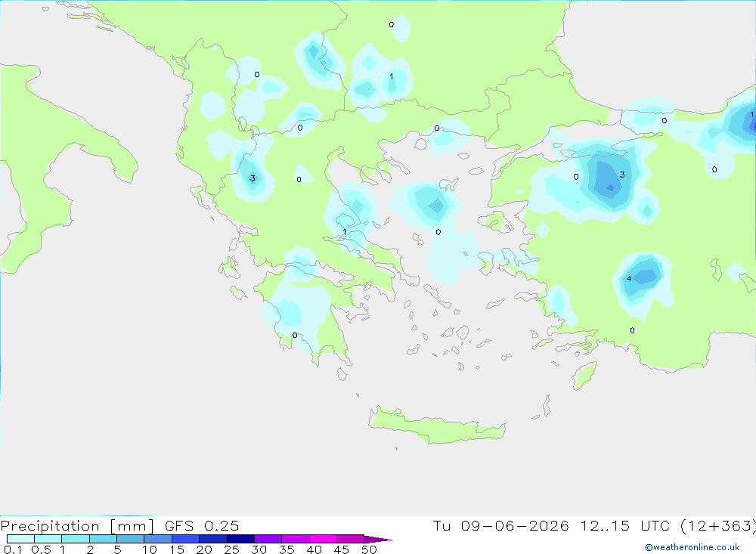
Task: Click the 1–2 mm legend color swatch
Action: click(x=75, y=539)
